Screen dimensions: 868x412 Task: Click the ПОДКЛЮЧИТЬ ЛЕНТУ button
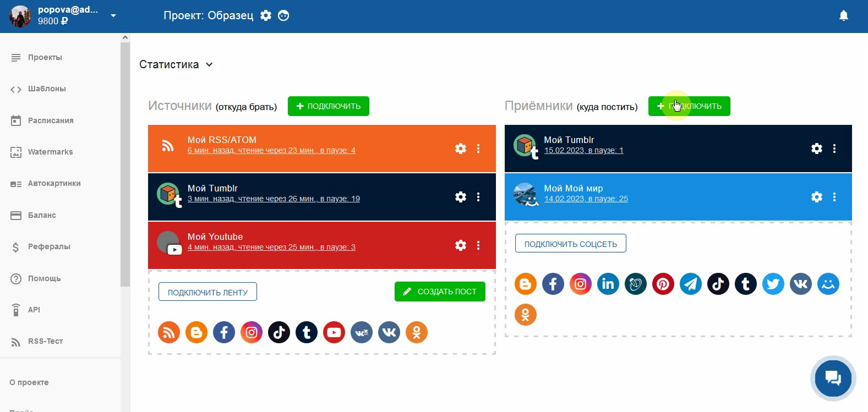208,292
